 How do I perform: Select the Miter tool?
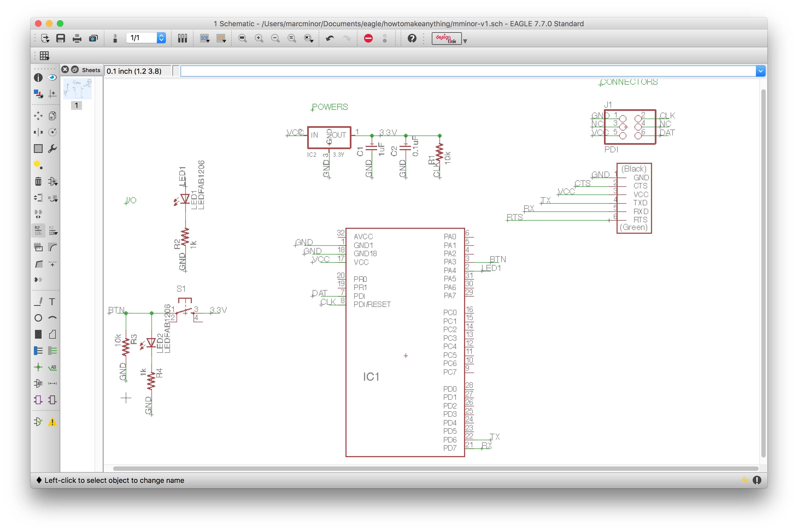(x=52, y=247)
